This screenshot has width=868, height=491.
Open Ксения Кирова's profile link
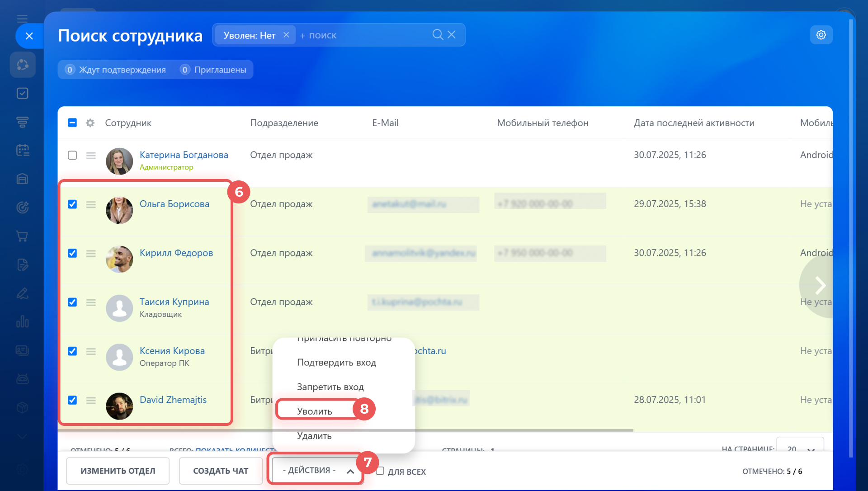point(172,351)
